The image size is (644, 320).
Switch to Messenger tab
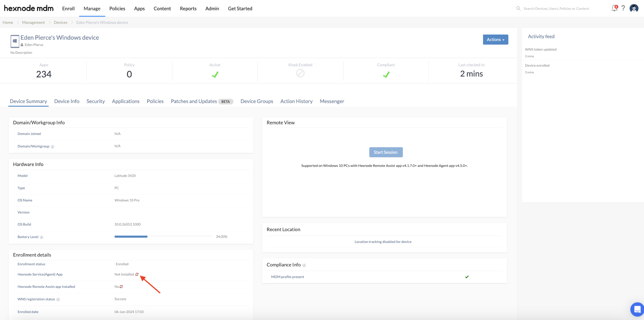(332, 101)
